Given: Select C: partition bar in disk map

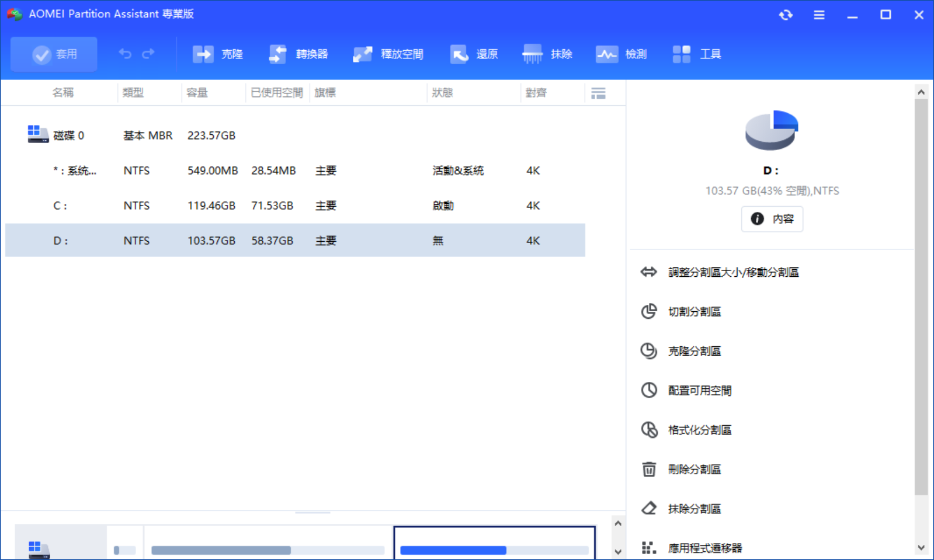Looking at the screenshot, I should [x=268, y=543].
